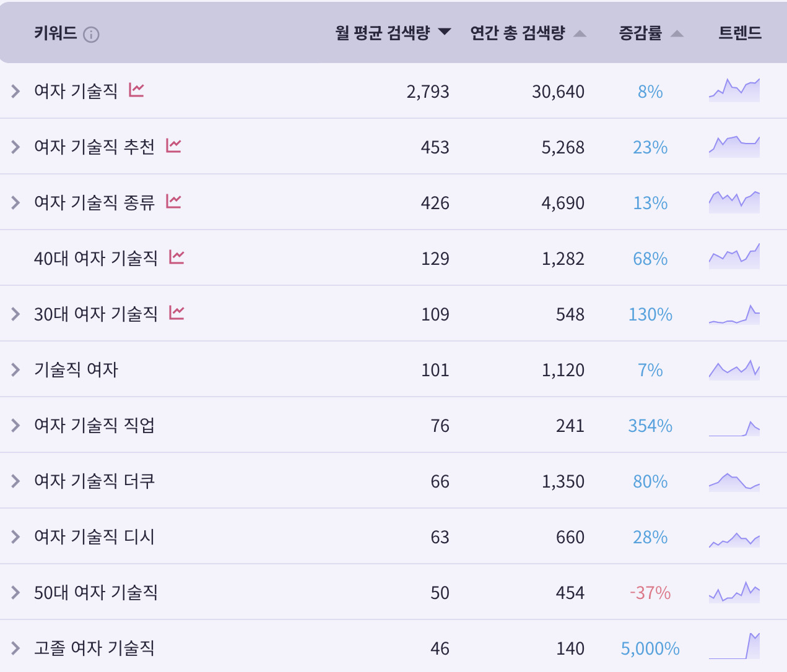Select the 트렌드 column header
The height and width of the screenshot is (672, 787).
739,33
